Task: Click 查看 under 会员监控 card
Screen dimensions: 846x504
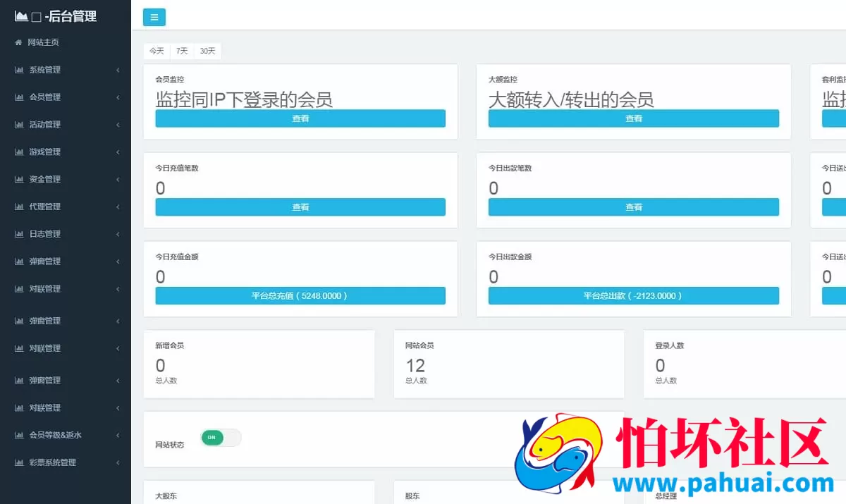Action: 300,118
